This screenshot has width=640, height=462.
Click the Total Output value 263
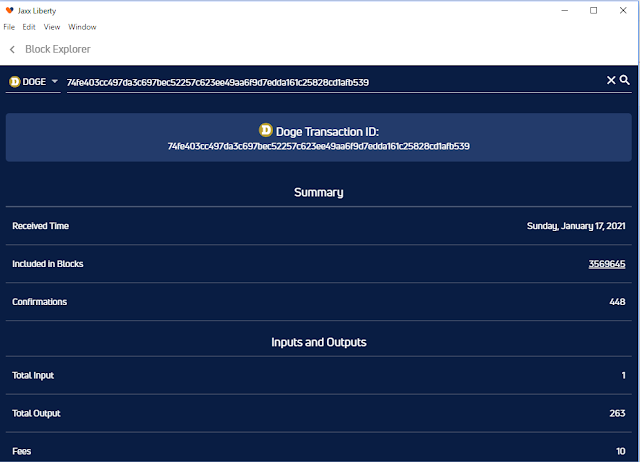pyautogui.click(x=617, y=413)
